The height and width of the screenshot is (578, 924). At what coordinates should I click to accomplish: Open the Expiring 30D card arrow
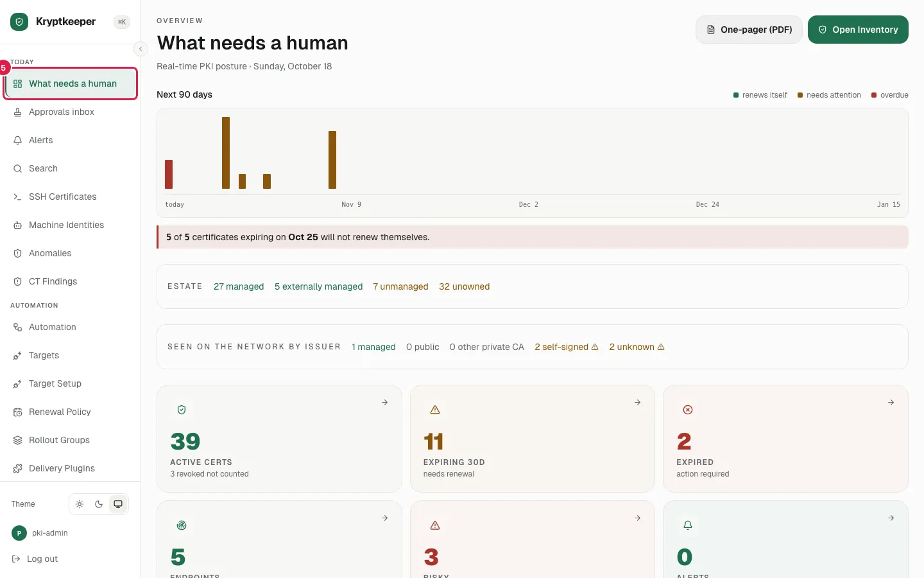point(638,403)
